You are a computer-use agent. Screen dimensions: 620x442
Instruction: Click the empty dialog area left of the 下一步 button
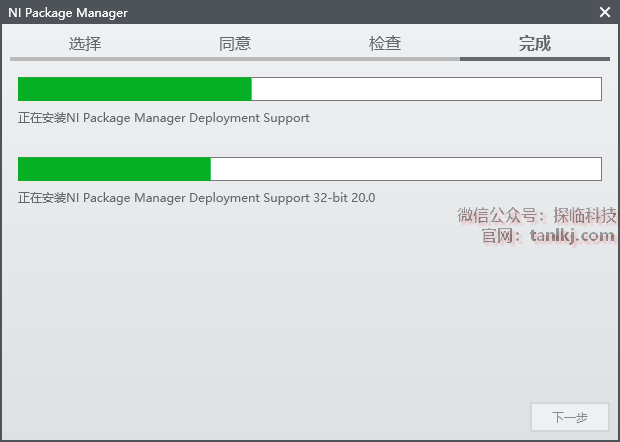(x=300, y=417)
